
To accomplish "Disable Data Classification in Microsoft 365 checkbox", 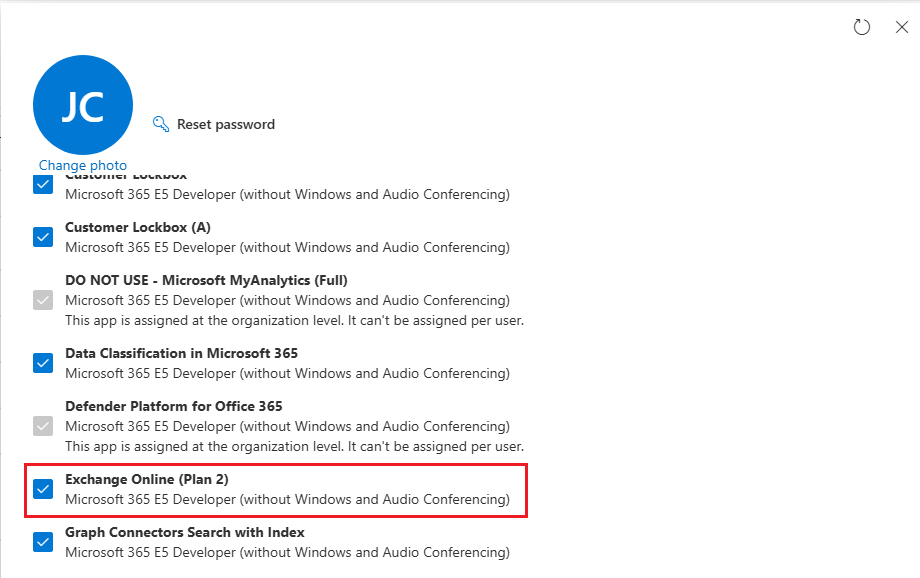I will [43, 363].
